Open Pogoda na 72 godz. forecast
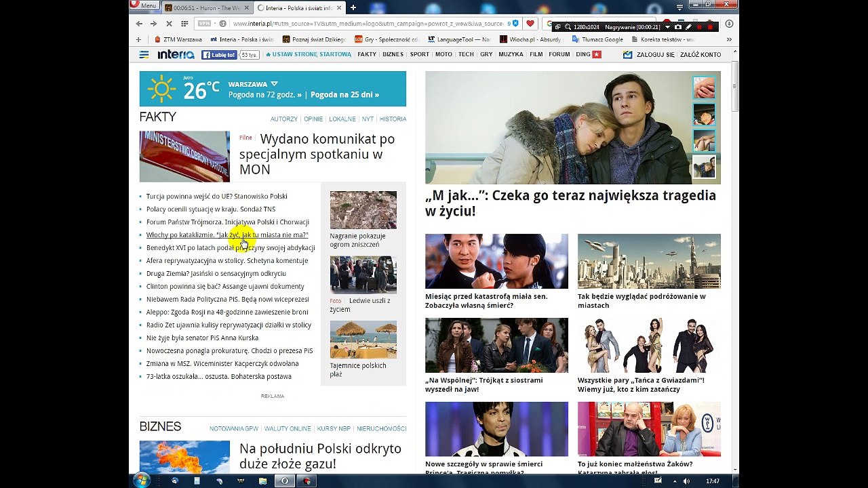 pyautogui.click(x=265, y=95)
